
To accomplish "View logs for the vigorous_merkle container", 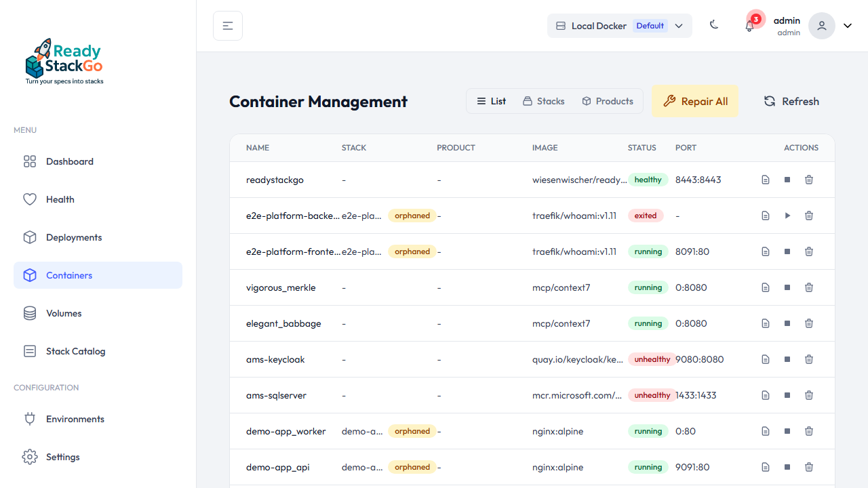I will pyautogui.click(x=766, y=287).
